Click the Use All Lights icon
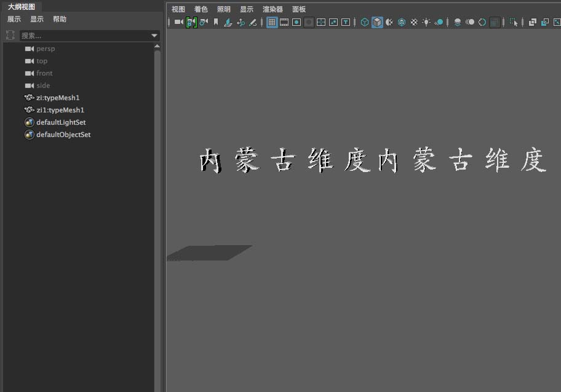 tap(426, 22)
